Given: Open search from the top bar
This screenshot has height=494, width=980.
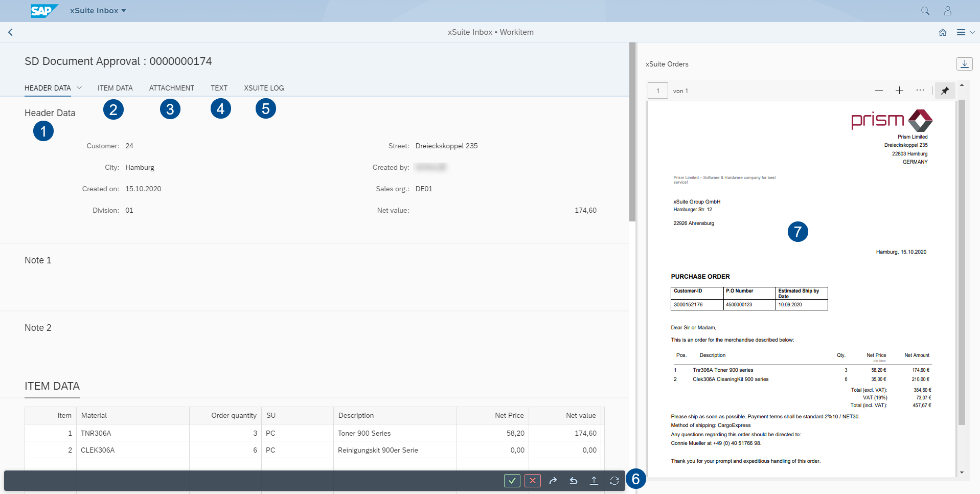Looking at the screenshot, I should click(924, 10).
